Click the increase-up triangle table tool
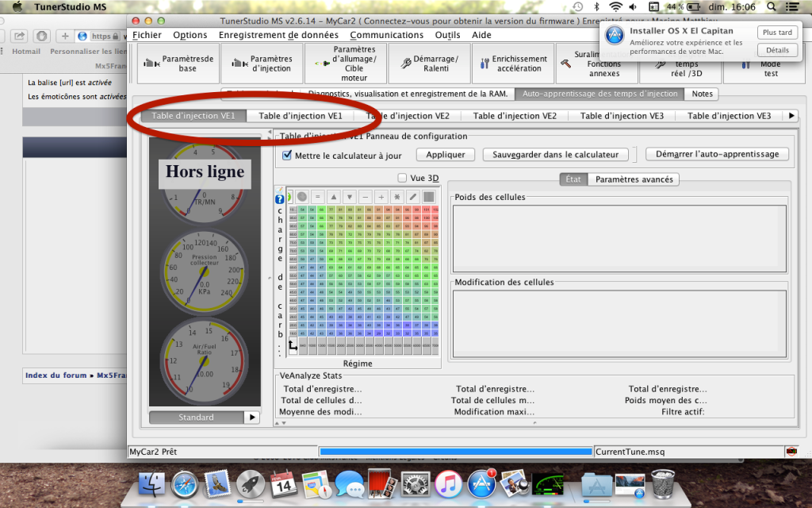 coord(334,197)
